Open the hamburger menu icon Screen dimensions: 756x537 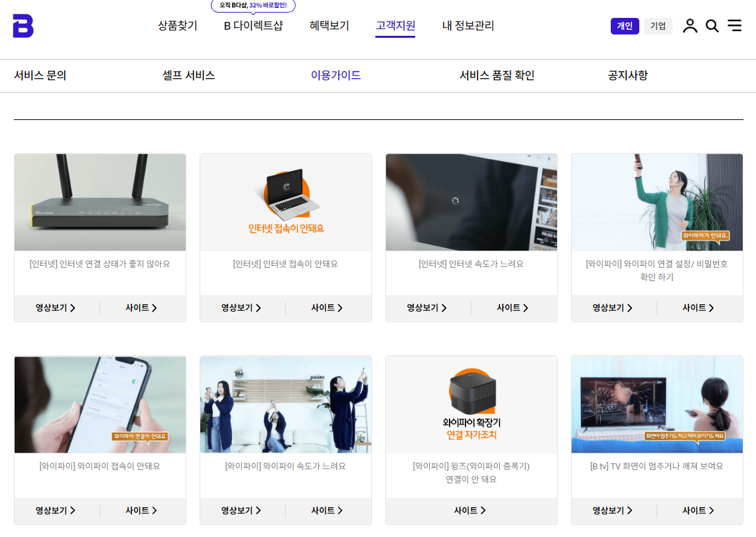(x=734, y=26)
